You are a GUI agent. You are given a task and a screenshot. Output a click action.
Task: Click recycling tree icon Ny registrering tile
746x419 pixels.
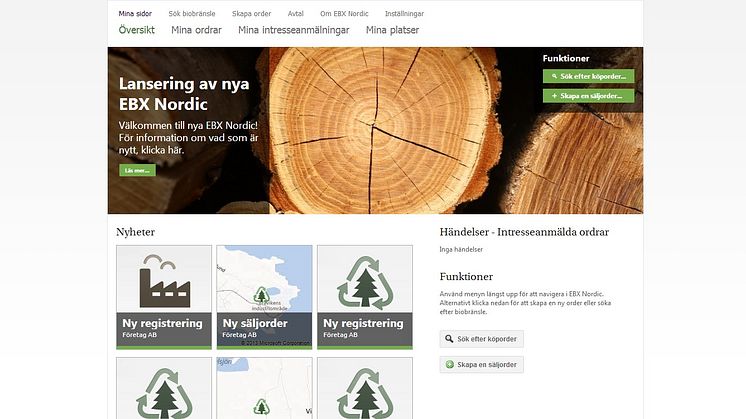(364, 296)
